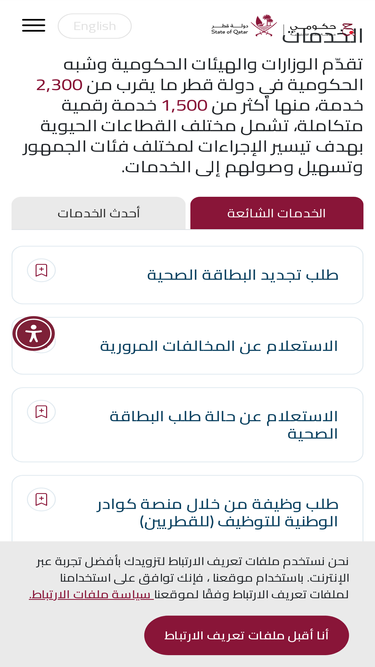
Task: Click the State of Qatar emblem
Action: point(264,25)
